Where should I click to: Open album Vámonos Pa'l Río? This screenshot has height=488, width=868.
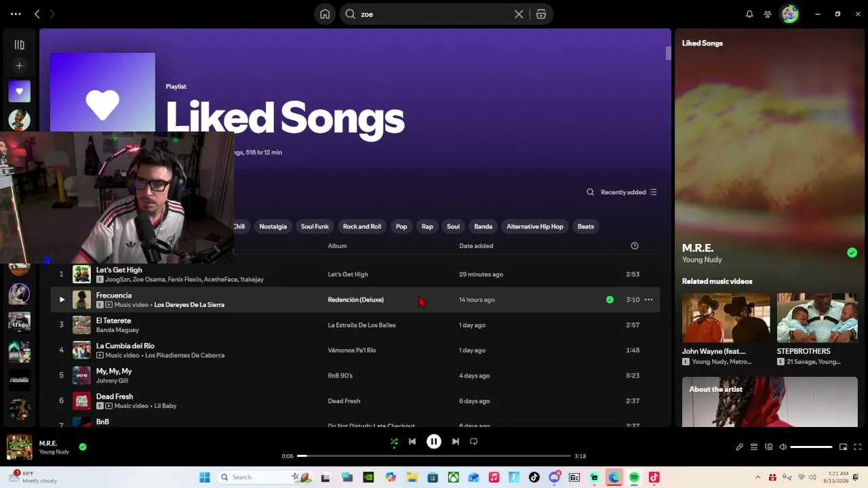(351, 350)
